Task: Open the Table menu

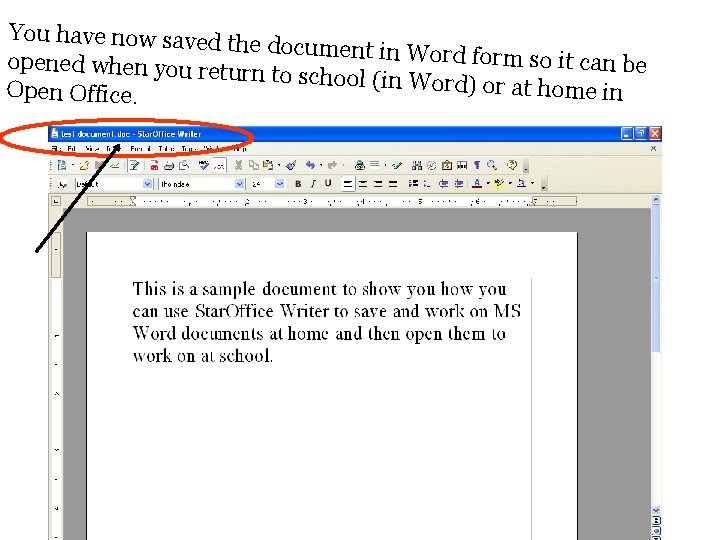Action: (x=166, y=148)
